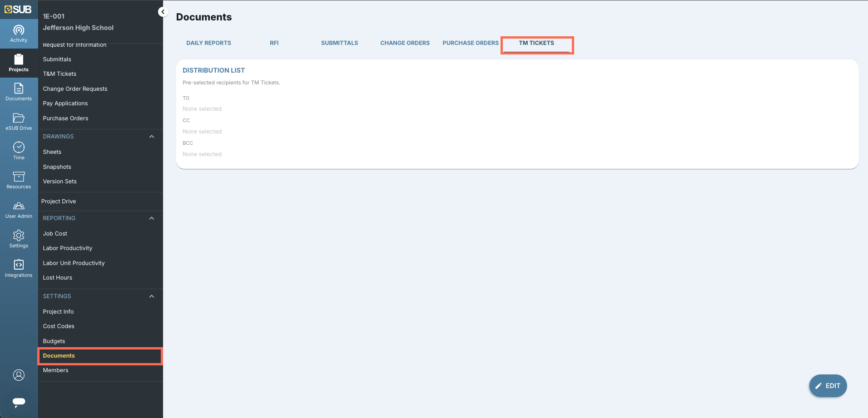
Task: Open T&M Tickets in the project menu
Action: click(60, 74)
